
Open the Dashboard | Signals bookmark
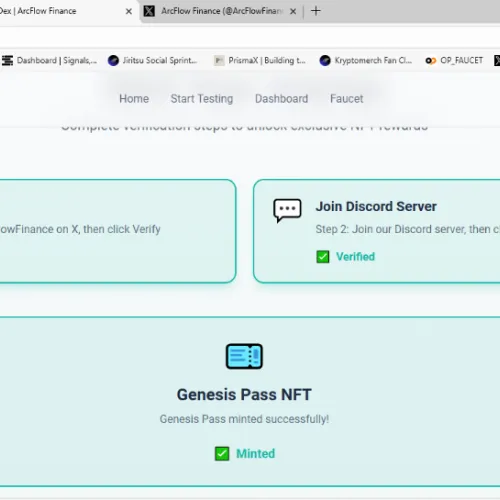click(50, 61)
